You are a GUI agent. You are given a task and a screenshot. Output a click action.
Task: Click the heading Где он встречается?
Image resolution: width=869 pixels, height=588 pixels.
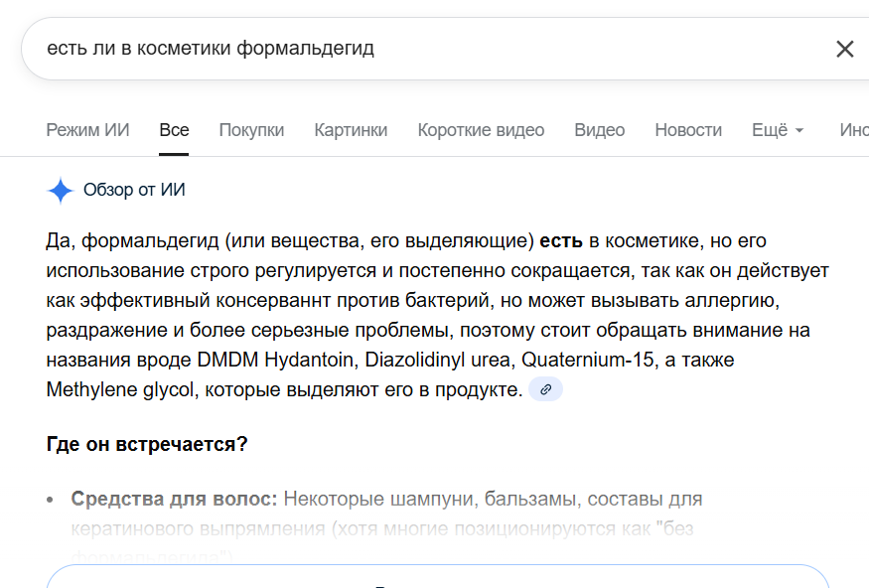tap(147, 444)
